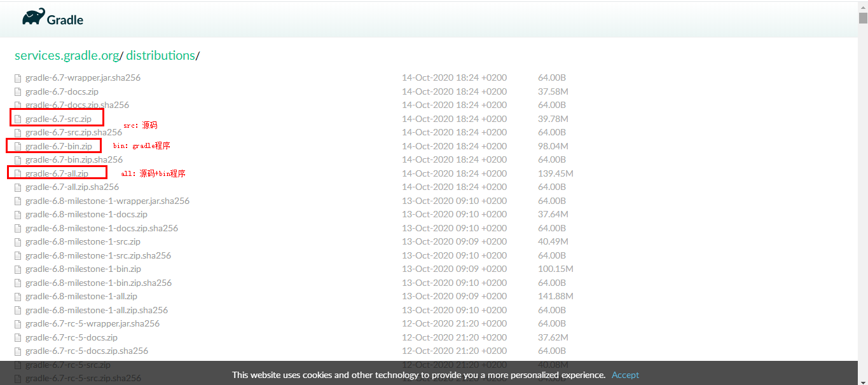Open gradle-6.8-milestone-1-all.zip.sha256

(x=97, y=310)
